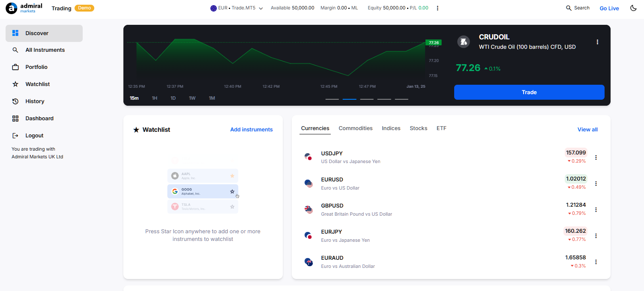The image size is (644, 291).
Task: Click the Portfolio briefcase icon
Action: (15, 67)
